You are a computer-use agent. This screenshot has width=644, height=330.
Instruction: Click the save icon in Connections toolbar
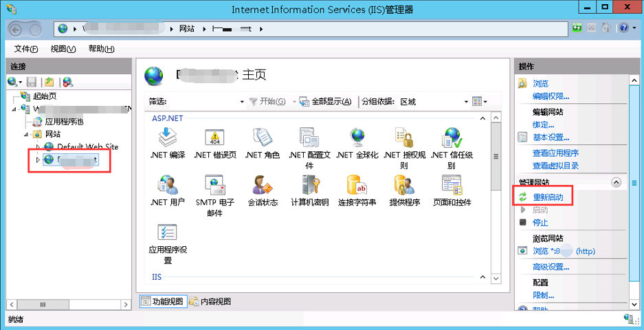point(32,82)
